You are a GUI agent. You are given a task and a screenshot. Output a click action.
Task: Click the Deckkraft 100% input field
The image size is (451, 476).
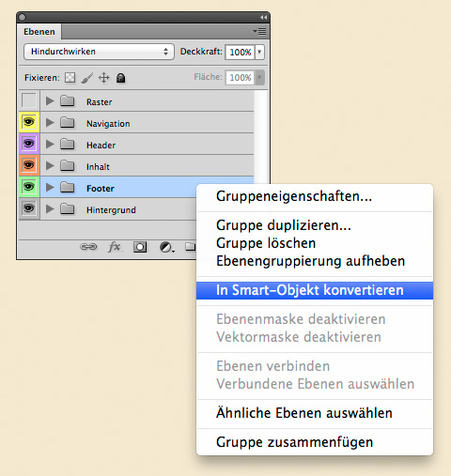click(240, 52)
